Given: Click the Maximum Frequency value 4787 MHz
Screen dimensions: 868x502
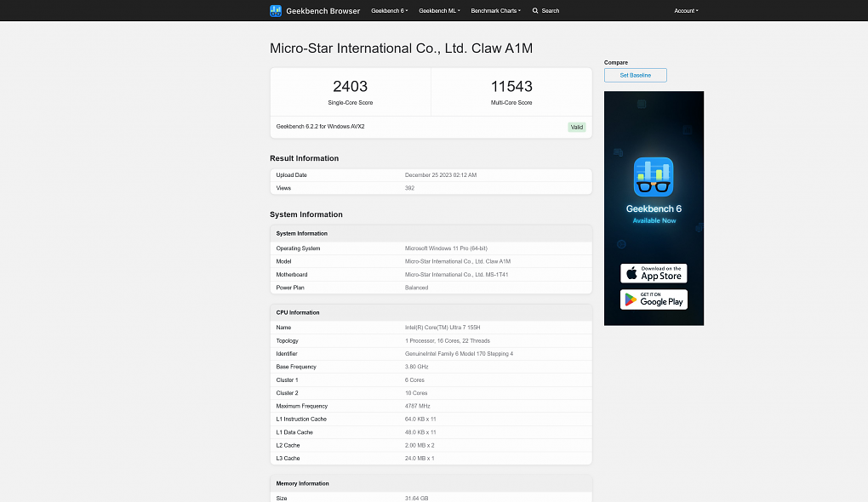Looking at the screenshot, I should pyautogui.click(x=417, y=406).
